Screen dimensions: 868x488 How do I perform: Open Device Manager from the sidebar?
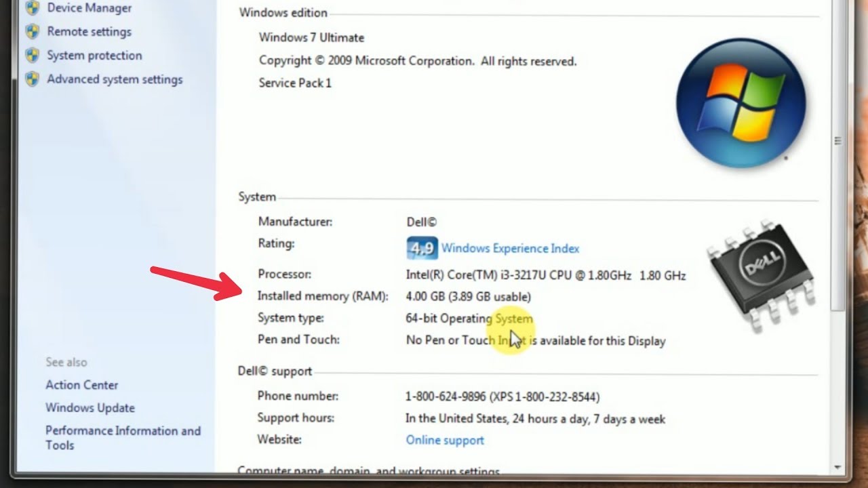click(x=89, y=7)
